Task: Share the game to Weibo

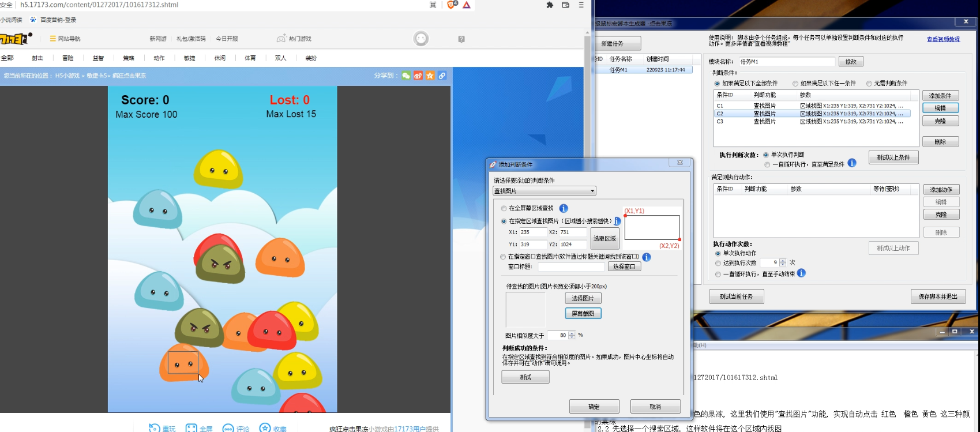Action: pos(418,76)
